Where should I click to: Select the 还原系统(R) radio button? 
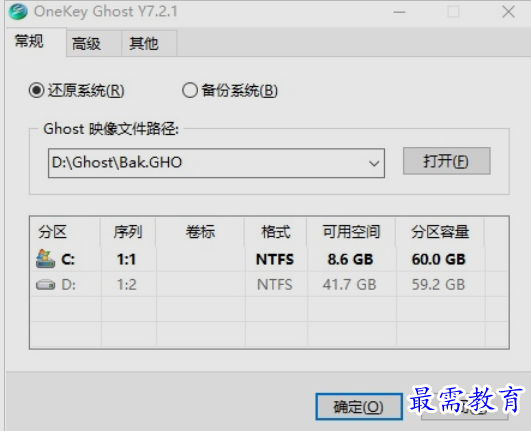click(x=36, y=90)
